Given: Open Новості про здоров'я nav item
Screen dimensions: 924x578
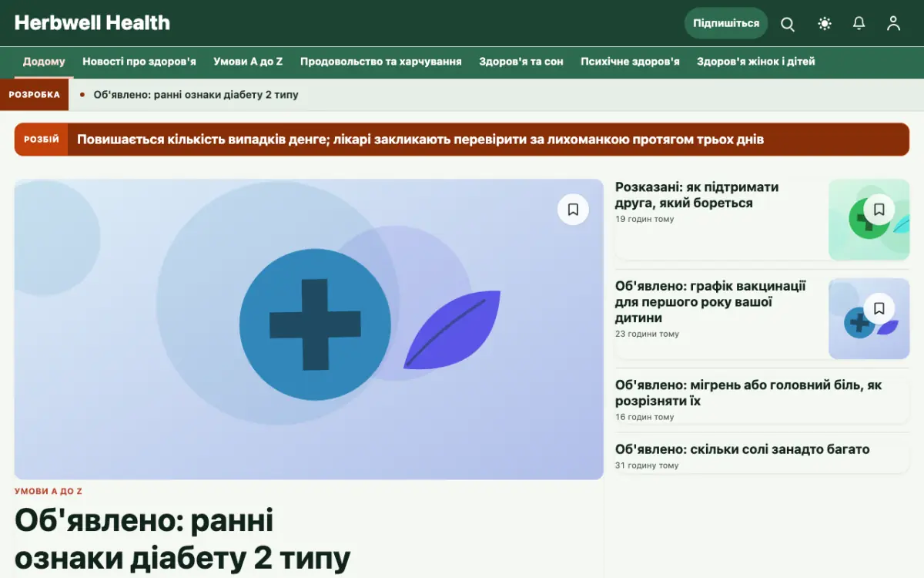Looking at the screenshot, I should [x=139, y=62].
